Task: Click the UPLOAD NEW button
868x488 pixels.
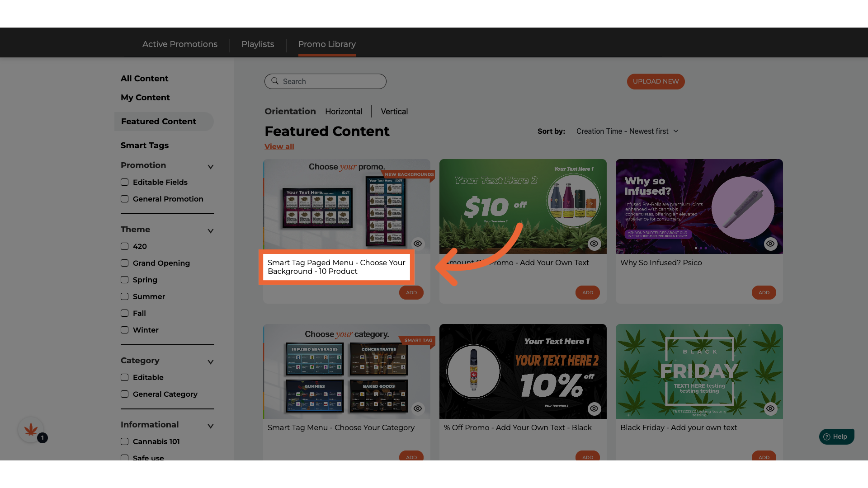Action: [x=656, y=81]
